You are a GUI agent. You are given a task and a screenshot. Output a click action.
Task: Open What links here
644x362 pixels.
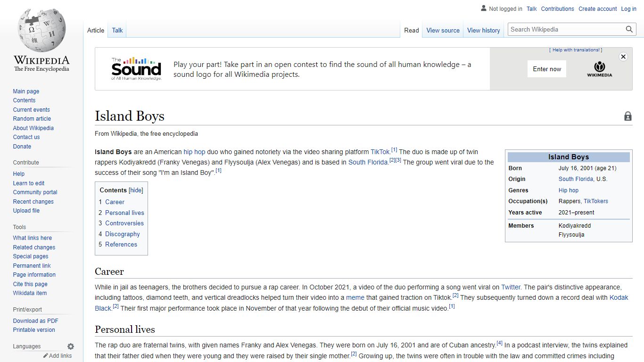coord(33,238)
